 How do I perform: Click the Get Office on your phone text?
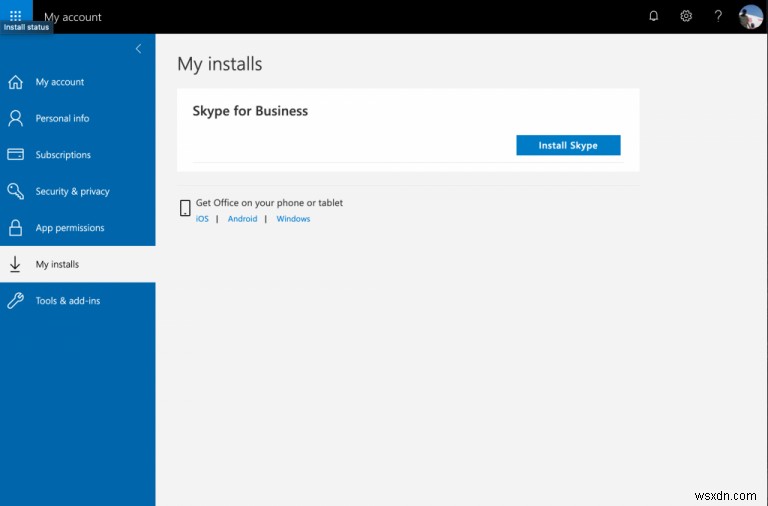(x=269, y=203)
